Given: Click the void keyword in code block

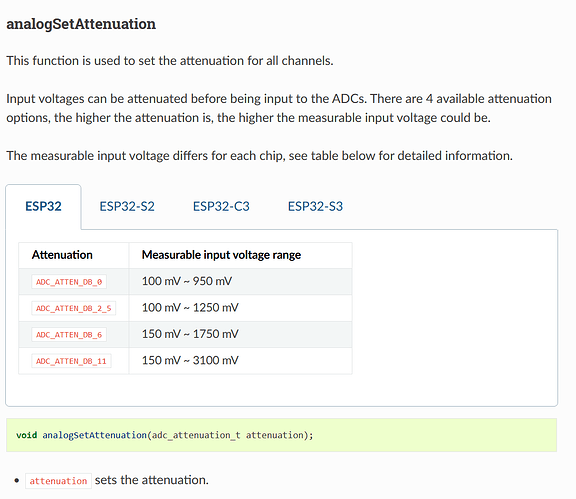Looking at the screenshot, I should (26, 435).
